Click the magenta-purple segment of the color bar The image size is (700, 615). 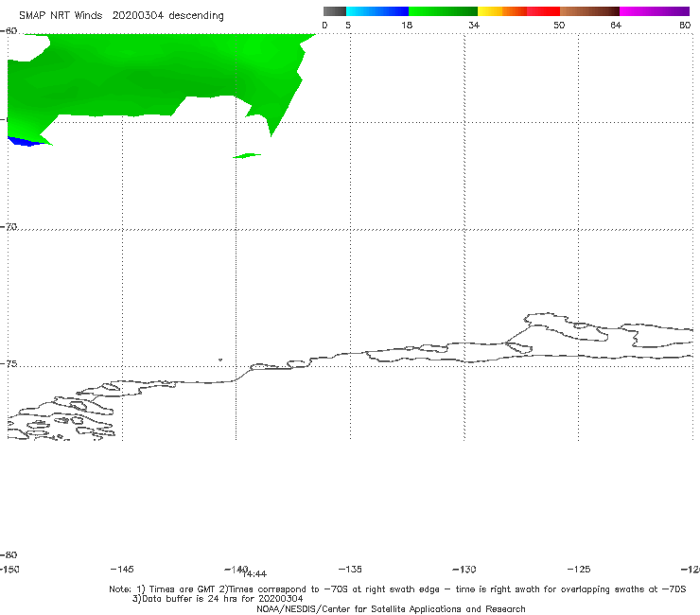tap(655, 11)
